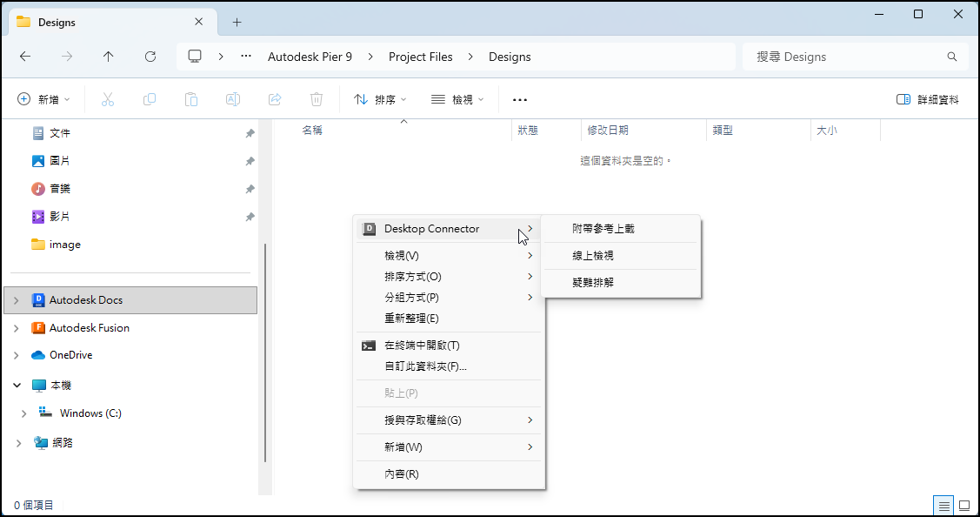The height and width of the screenshot is (517, 980).
Task: Select 在終端中開啟(T) in context menu
Action: 448,346
